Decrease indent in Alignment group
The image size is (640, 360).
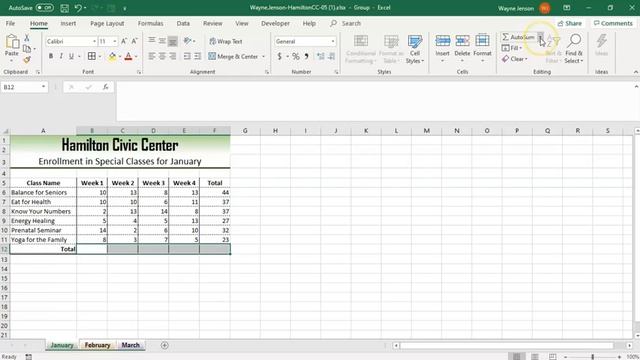[x=187, y=56]
